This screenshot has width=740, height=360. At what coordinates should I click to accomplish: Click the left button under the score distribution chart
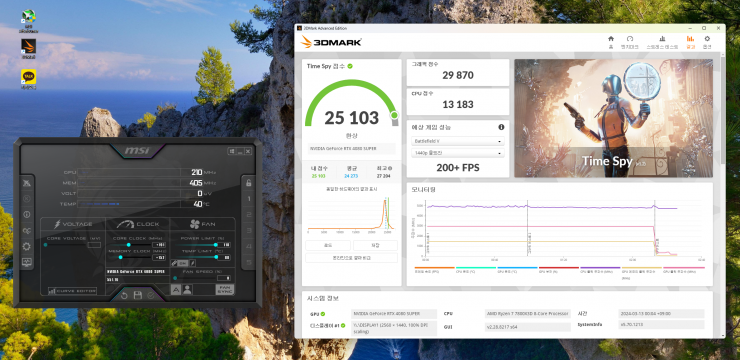coord(328,245)
